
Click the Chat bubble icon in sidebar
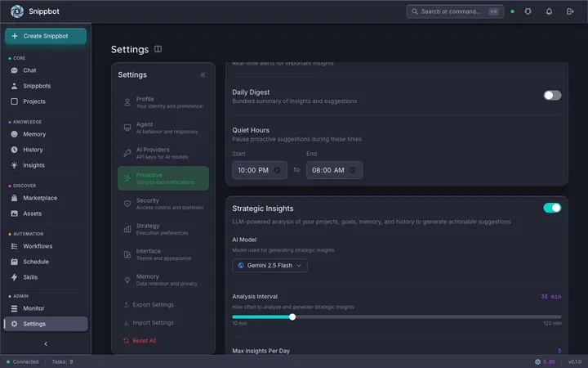pyautogui.click(x=14, y=70)
